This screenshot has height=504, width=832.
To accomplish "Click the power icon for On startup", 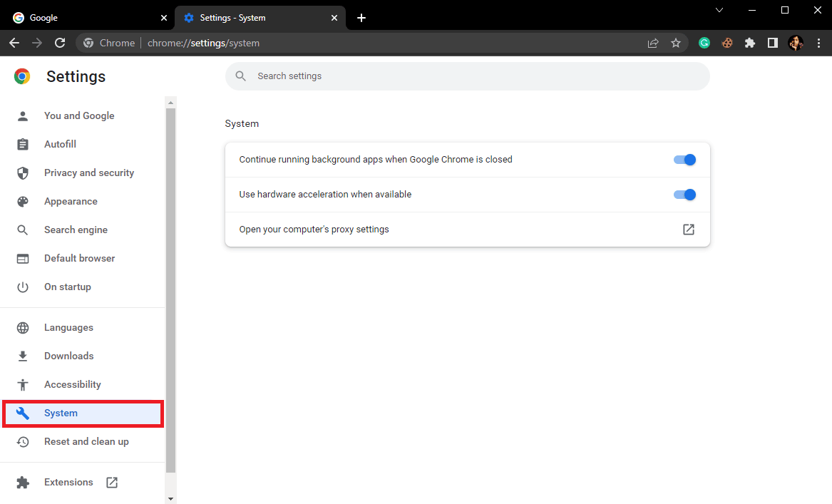I will tap(23, 287).
